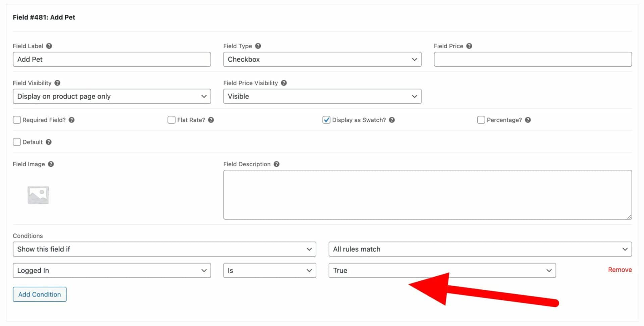Click the Field Image placeholder thumbnail
The image size is (644, 326).
click(x=38, y=195)
